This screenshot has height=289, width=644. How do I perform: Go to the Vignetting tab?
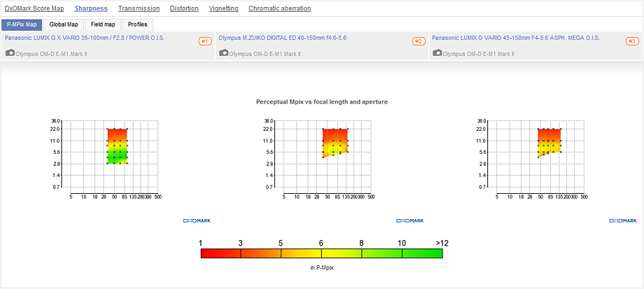[223, 8]
